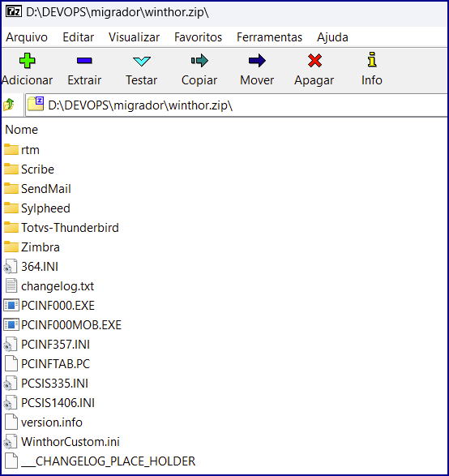Click the PCSIS1406.INI file icon

(x=11, y=402)
